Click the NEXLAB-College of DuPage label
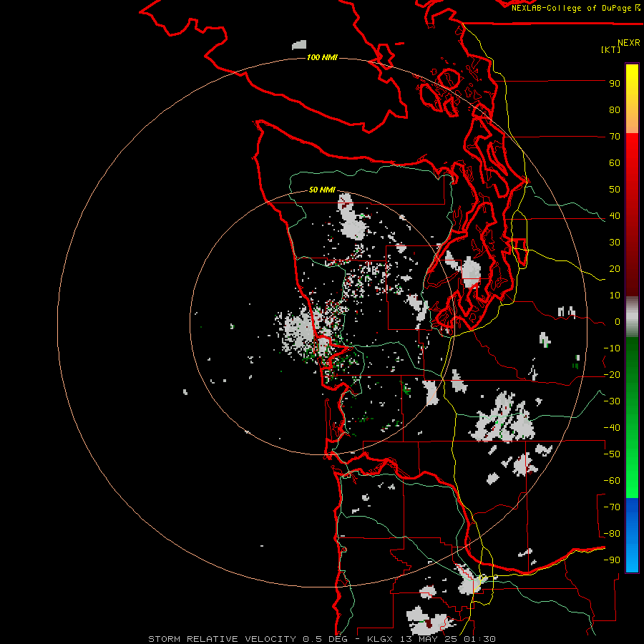This screenshot has width=644, height=644. tap(575, 8)
